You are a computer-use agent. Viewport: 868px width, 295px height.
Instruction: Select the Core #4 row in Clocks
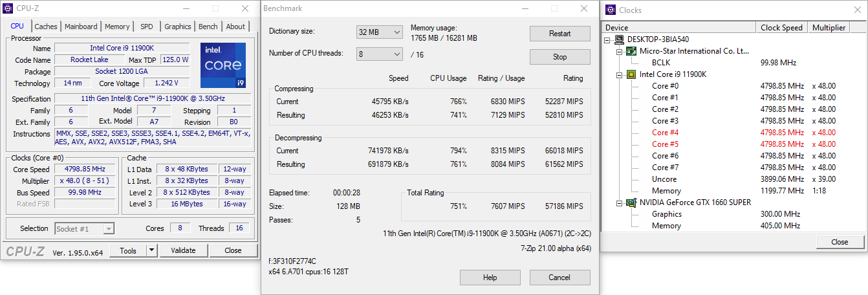(665, 133)
